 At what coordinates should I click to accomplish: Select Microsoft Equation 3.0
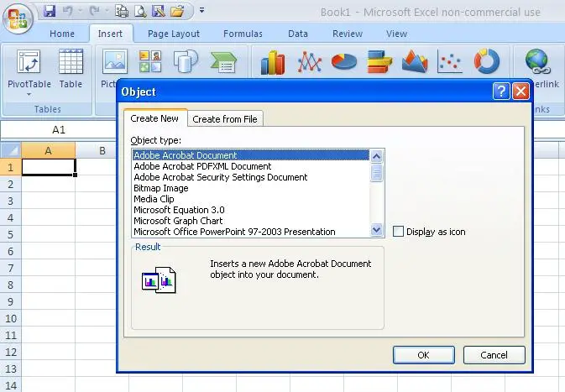click(251, 210)
